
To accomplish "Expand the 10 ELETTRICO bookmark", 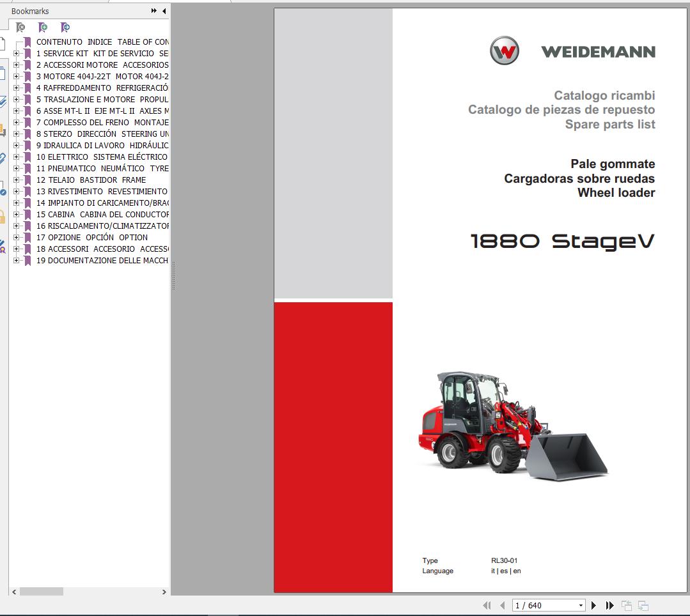I will [16, 157].
